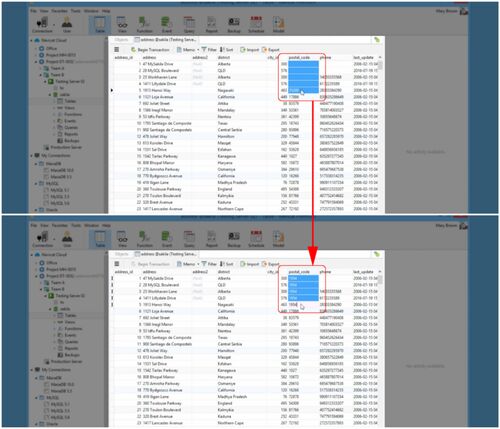This screenshot has height=429, width=500.
Task: Collapse MySQL node in lower window tree
Action: pyautogui.click(x=36, y=398)
